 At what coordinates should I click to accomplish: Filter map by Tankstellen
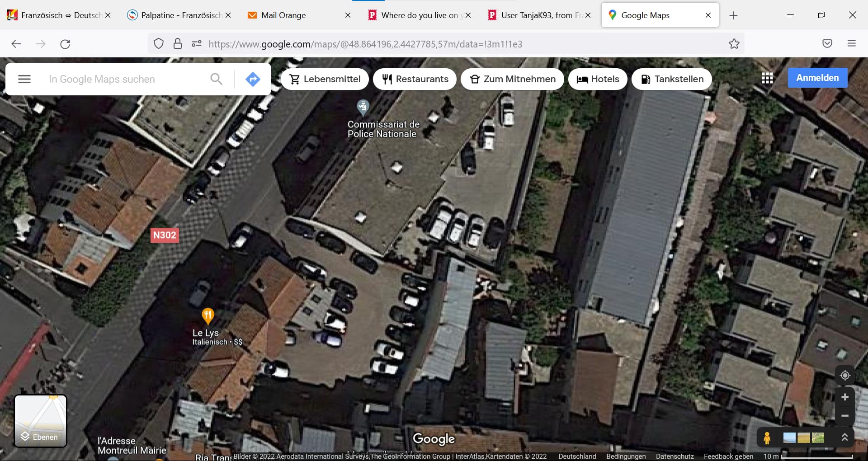[672, 79]
